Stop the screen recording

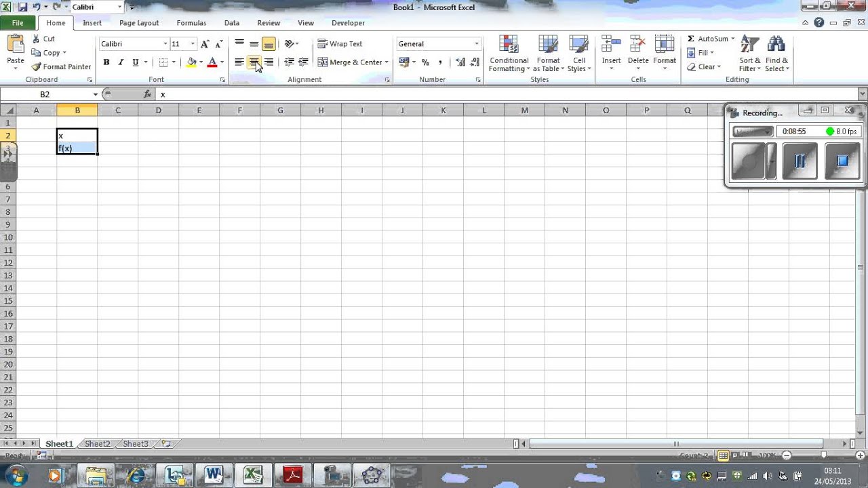tap(842, 161)
